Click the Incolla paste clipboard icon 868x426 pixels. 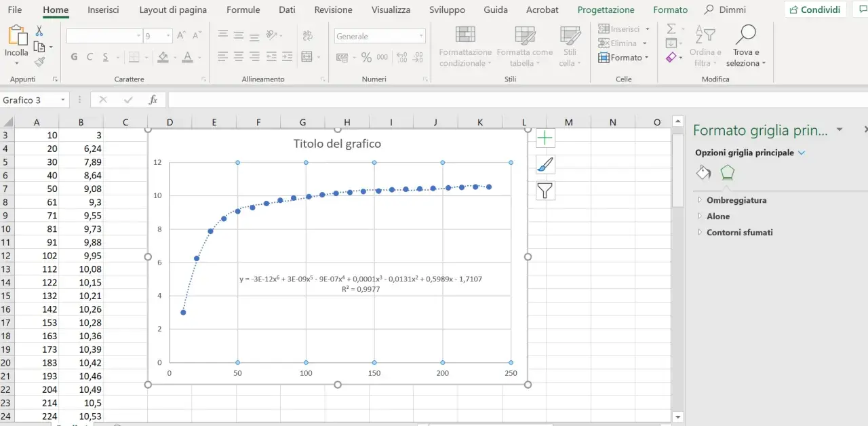(x=16, y=35)
